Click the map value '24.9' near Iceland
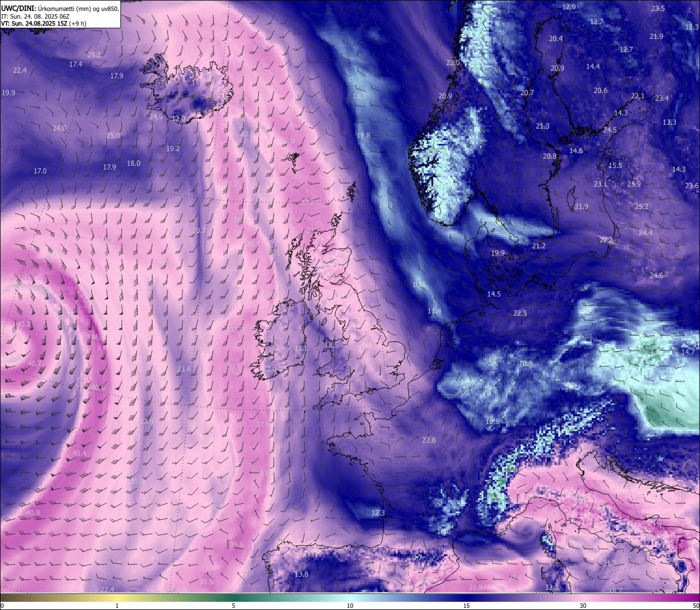The height and width of the screenshot is (610, 700). [156, 117]
